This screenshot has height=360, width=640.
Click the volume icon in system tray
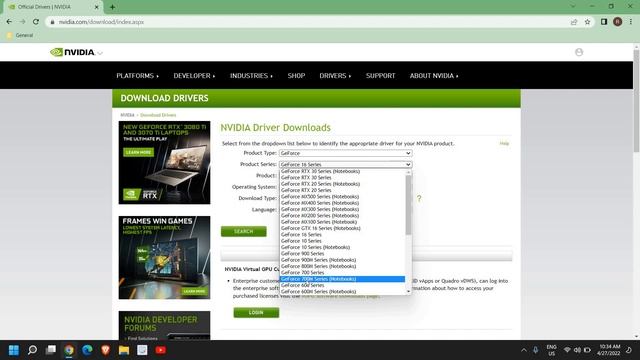[577, 350]
